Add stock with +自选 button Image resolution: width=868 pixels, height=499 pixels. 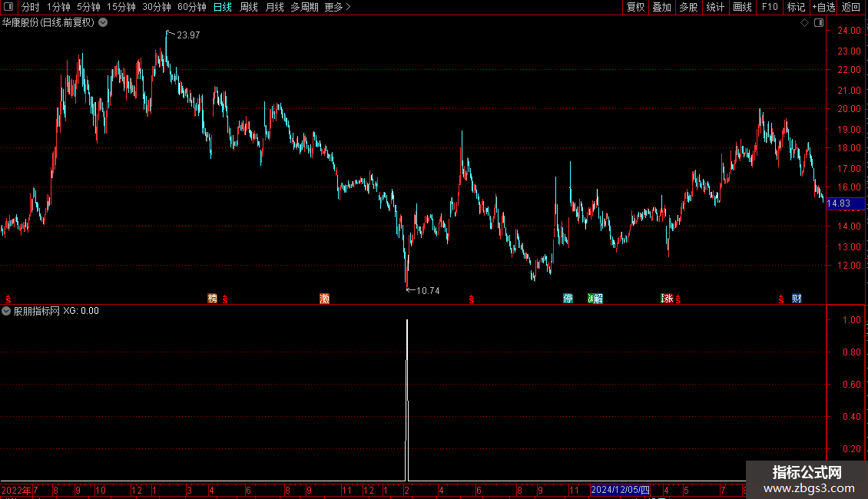tap(823, 7)
